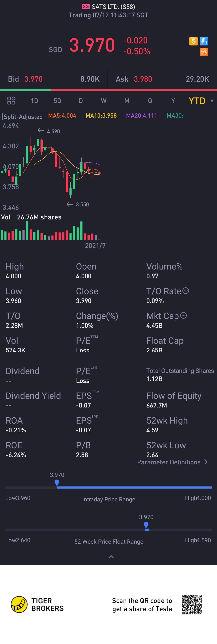
Task: Tap the orange circular badge icon
Action: click(204, 52)
